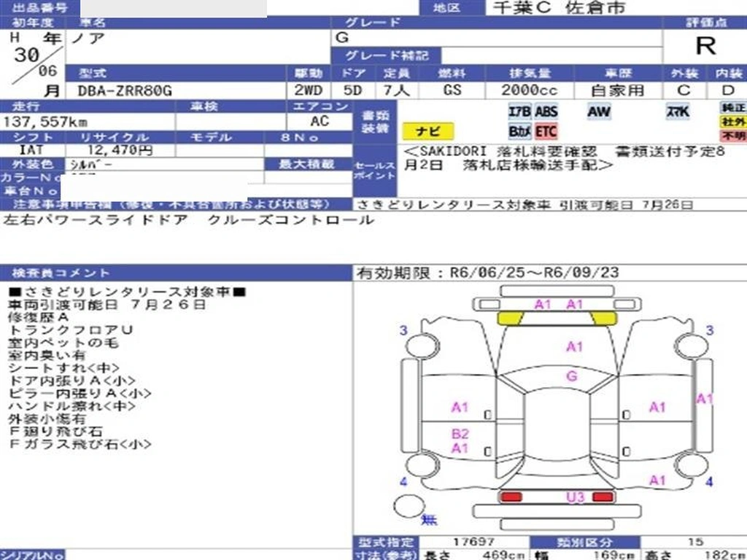Image resolution: width=747 pixels, height=560 pixels.
Task: Select the AW alloy wheel badge
Action: coord(599,112)
